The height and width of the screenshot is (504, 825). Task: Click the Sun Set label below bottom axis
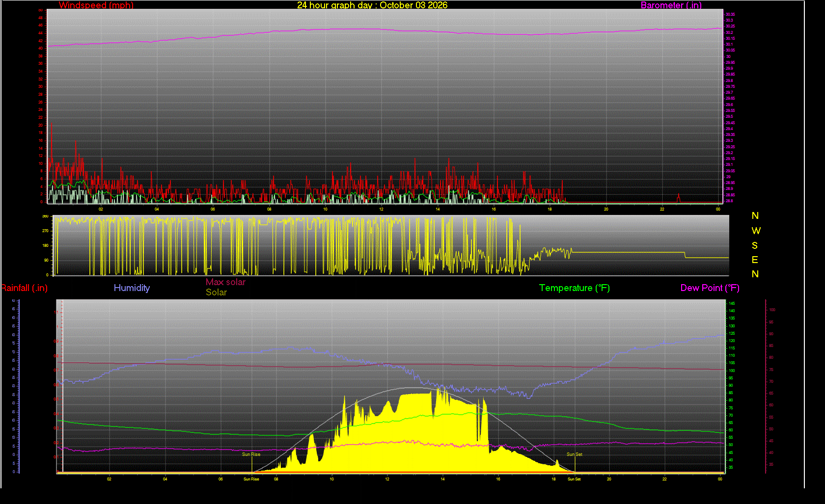point(574,479)
